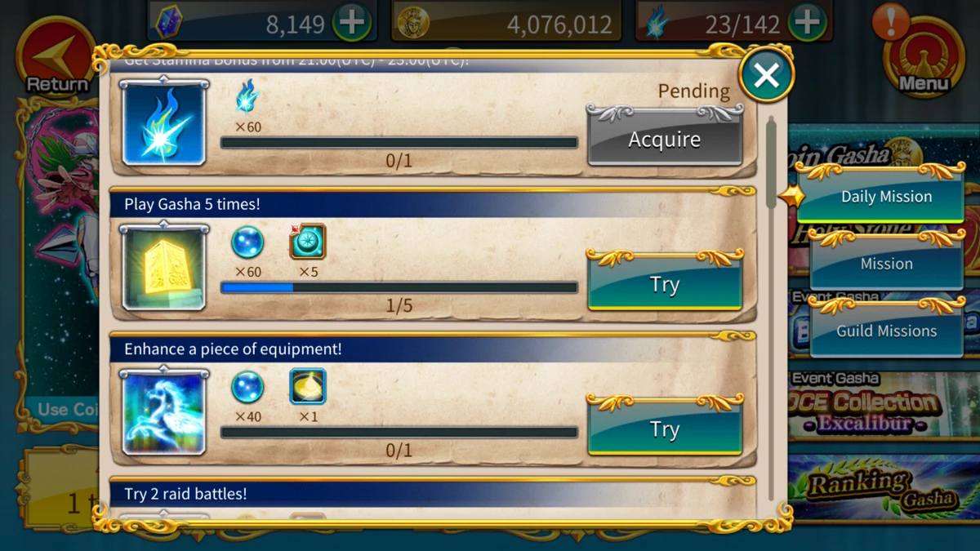980x551 pixels.
Task: Tap the blue orb x60 reward icon
Action: coord(247,242)
